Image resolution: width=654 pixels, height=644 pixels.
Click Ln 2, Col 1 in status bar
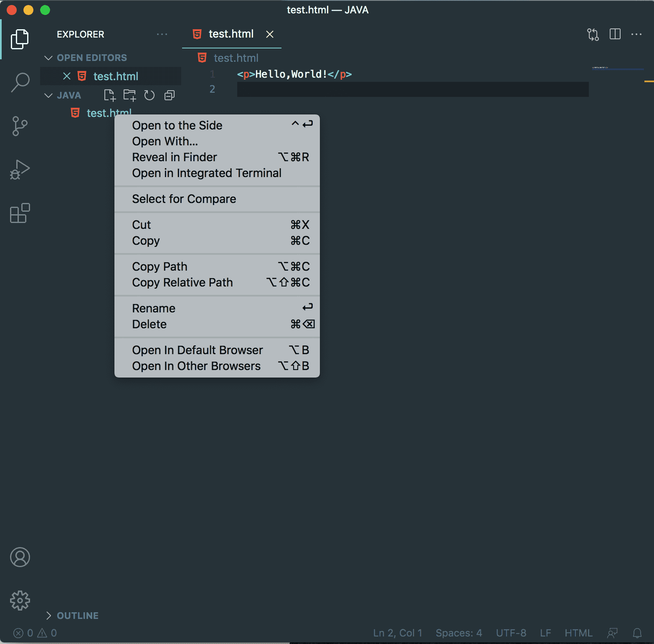(x=398, y=633)
